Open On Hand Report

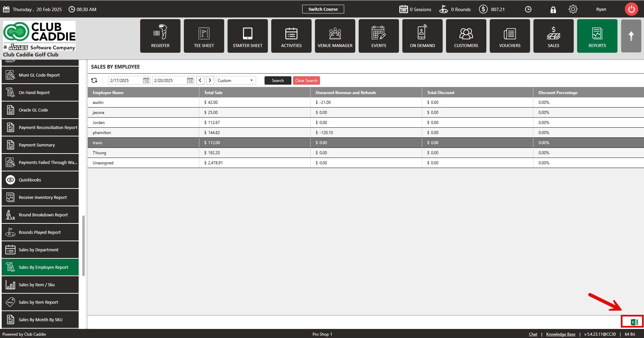(40, 92)
